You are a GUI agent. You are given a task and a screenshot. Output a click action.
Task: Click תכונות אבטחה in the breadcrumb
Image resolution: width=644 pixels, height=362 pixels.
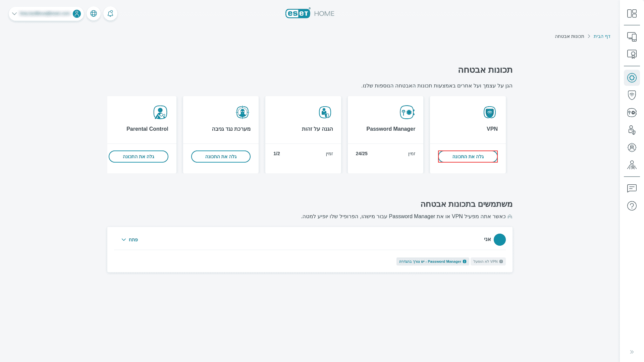[x=569, y=36]
